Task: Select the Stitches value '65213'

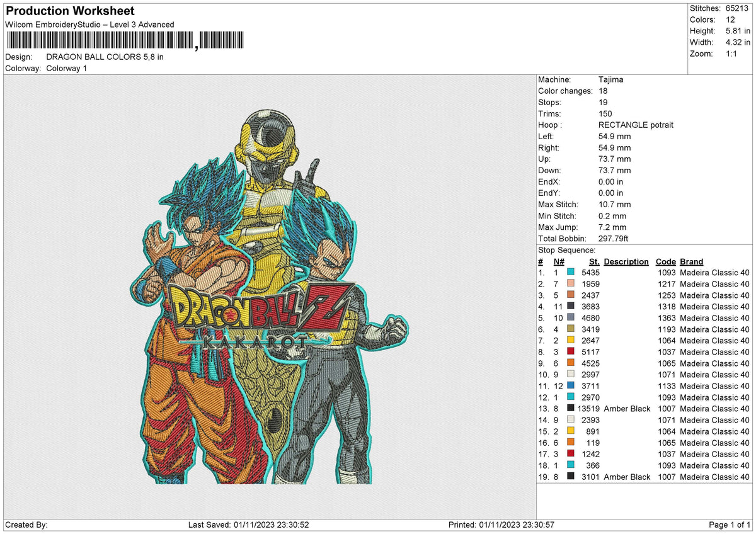Action: tap(738, 8)
